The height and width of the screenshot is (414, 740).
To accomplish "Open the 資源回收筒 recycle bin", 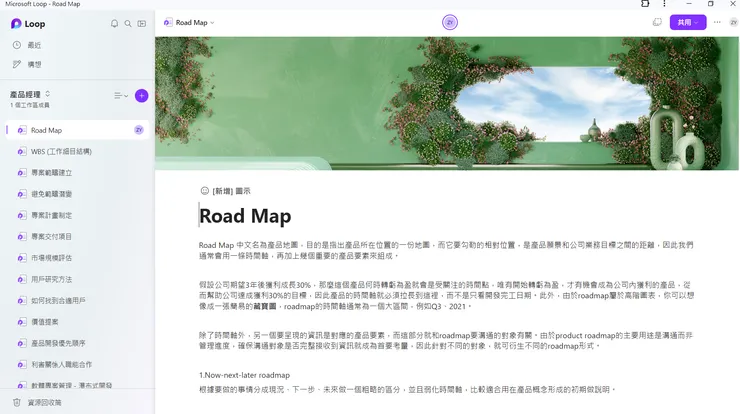I will click(38, 403).
